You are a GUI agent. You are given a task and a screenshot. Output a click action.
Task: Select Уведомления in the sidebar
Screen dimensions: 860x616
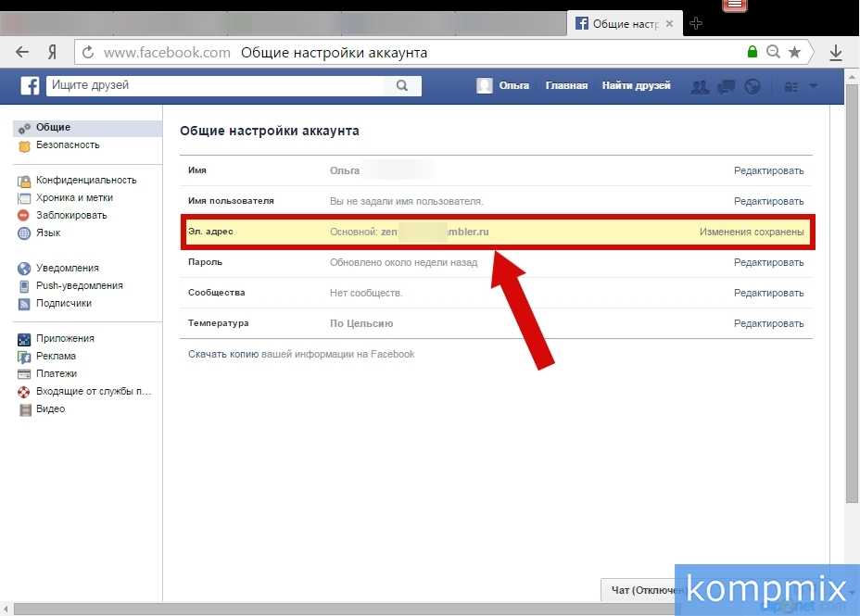pyautogui.click(x=67, y=269)
